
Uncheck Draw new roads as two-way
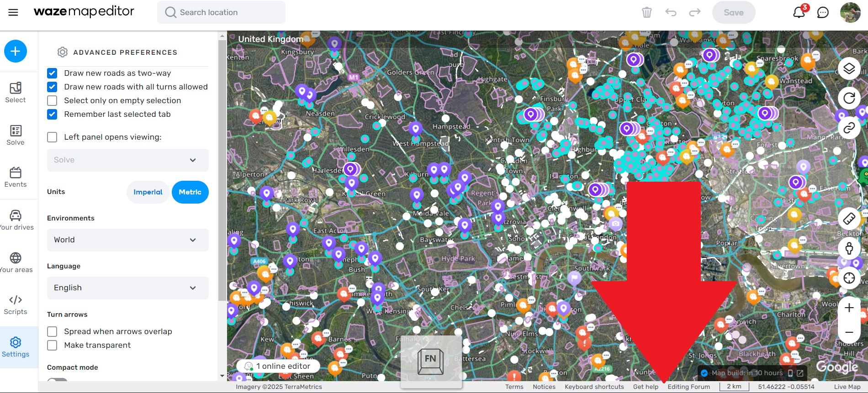[x=53, y=73]
